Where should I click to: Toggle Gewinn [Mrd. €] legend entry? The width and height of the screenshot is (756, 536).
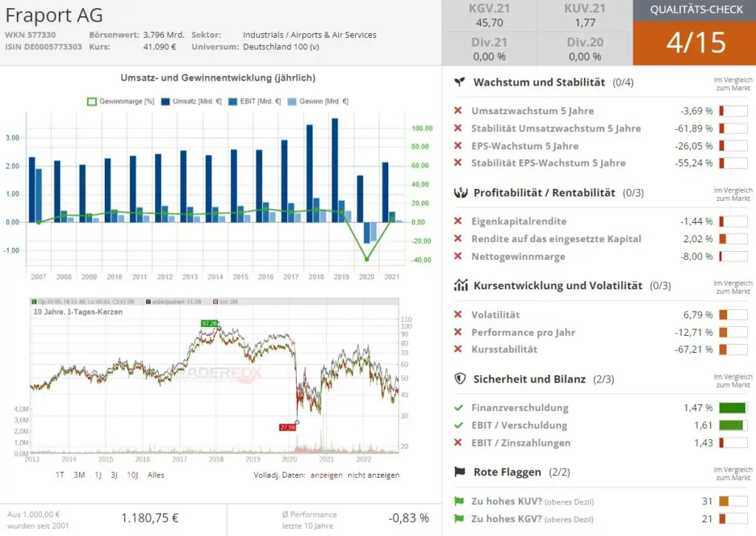point(317,101)
